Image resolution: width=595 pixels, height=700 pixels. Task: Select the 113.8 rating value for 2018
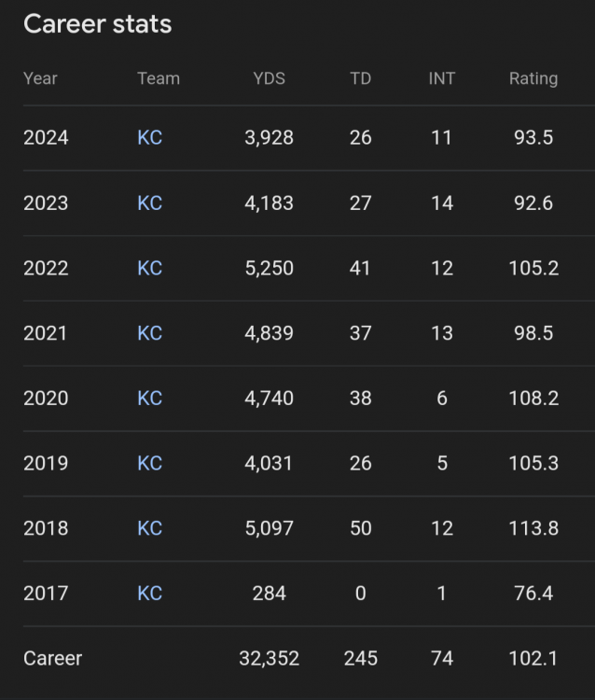tap(535, 528)
